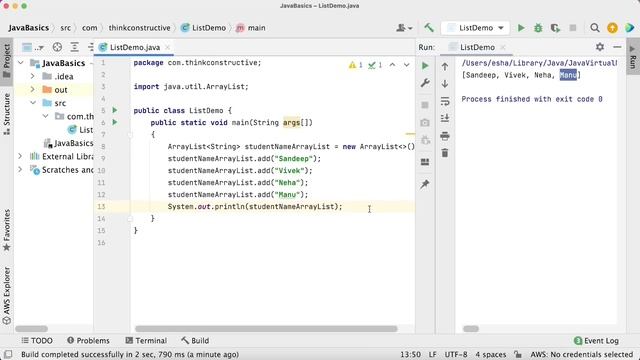The width and height of the screenshot is (640, 360).
Task: Click UTF-8 encoding in status bar
Action: (x=456, y=354)
